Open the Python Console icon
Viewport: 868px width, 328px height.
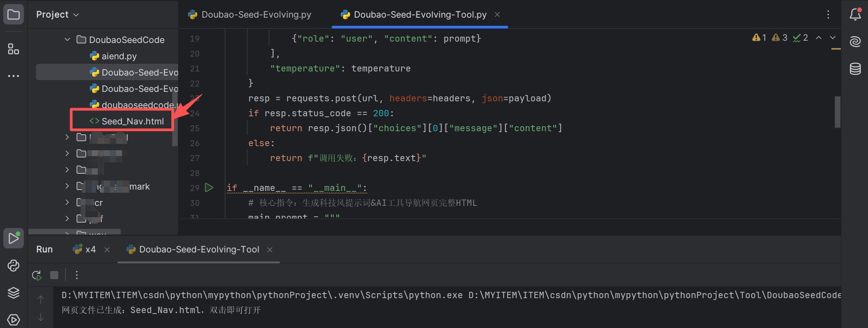pyautogui.click(x=14, y=266)
